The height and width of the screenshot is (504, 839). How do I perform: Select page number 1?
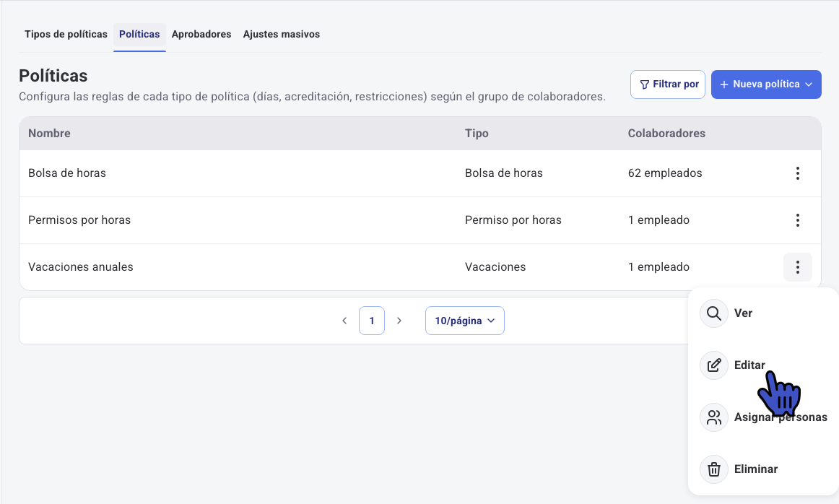372,321
